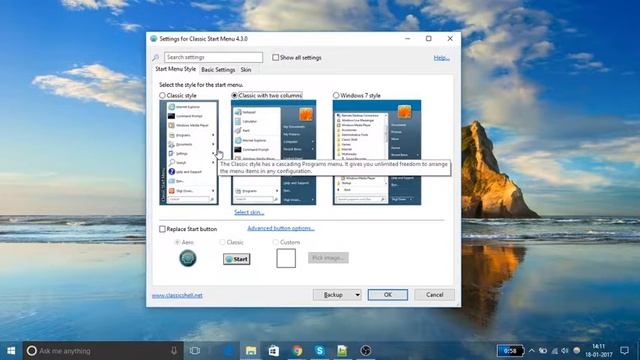640x360 pixels.
Task: Click the Classic Start button image
Action: [237, 259]
